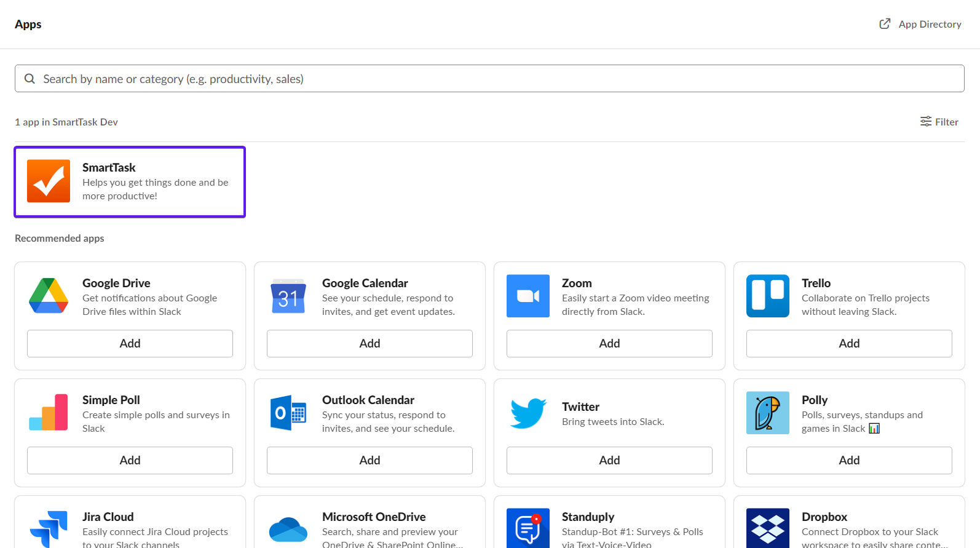Click the Standuply chat icon
Screen dimensions: 980x548
coord(528,528)
